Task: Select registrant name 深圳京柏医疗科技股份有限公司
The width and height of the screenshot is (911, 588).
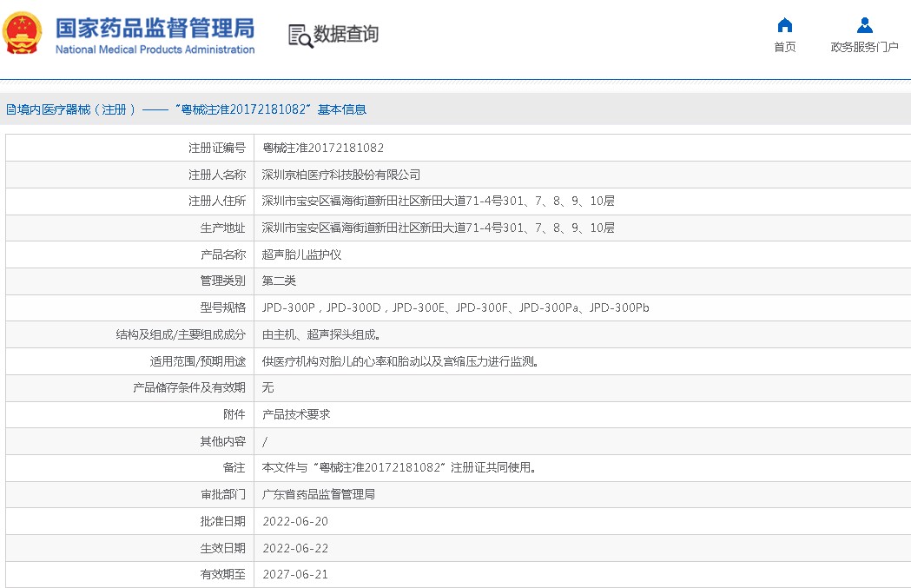Action: 341,175
